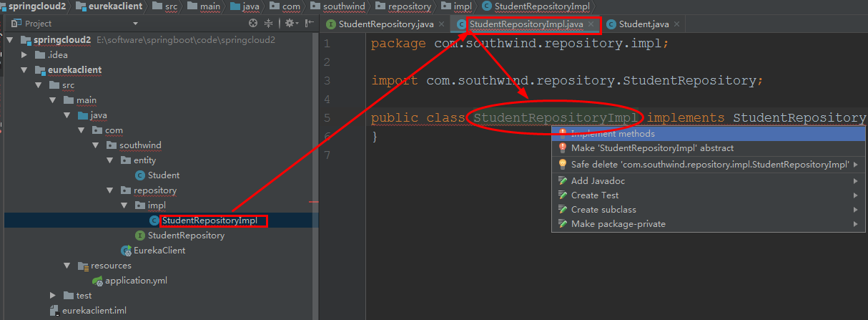Select Safe delete for StudentRepositoryImpl
The height and width of the screenshot is (320, 868).
click(x=710, y=165)
